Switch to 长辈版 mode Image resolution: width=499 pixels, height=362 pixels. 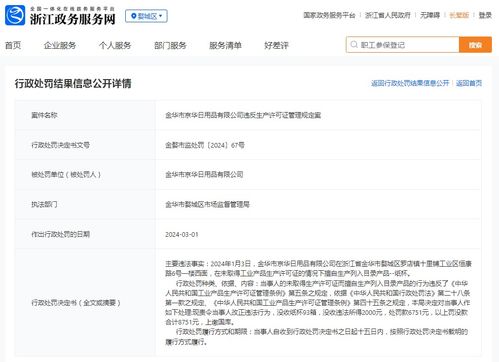coord(459,15)
